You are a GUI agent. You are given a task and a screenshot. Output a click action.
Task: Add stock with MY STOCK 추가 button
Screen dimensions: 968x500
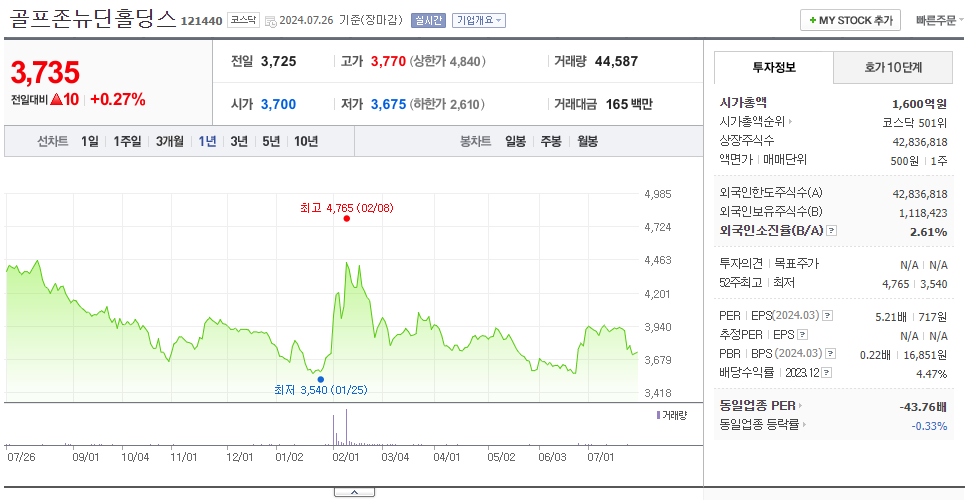click(x=851, y=20)
